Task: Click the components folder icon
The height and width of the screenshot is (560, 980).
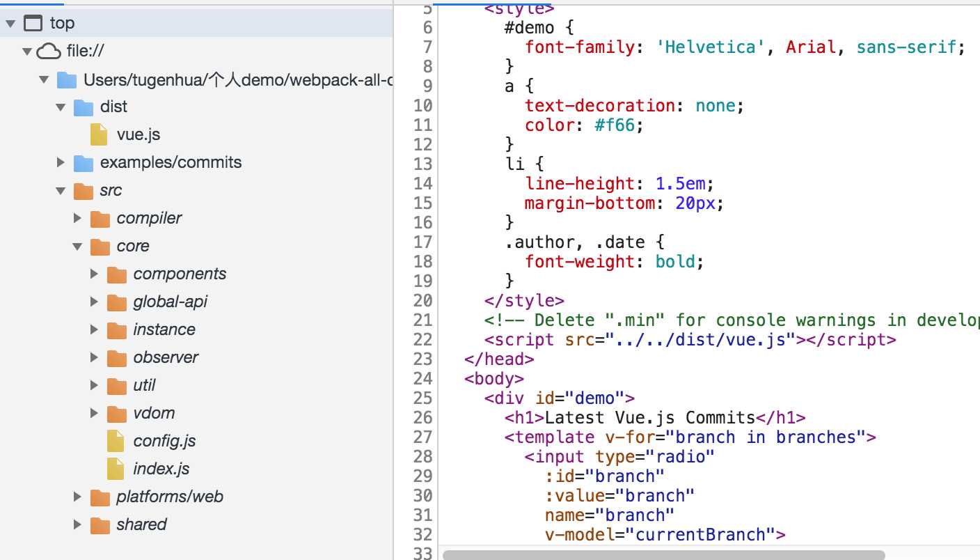Action: (117, 274)
